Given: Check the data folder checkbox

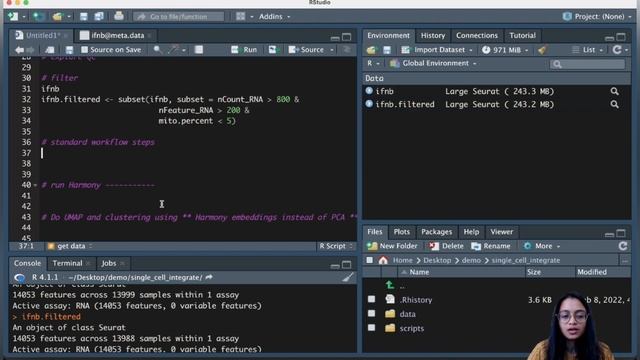Looking at the screenshot, I should [371, 313].
